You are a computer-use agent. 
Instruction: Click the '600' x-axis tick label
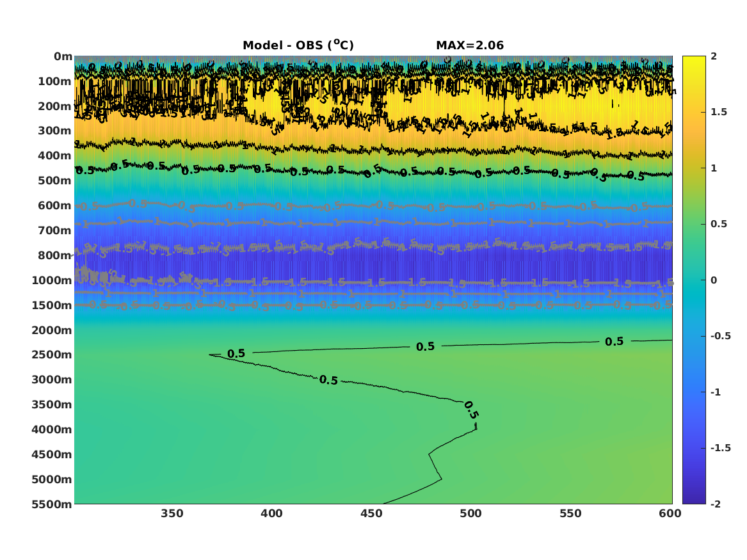tap(670, 513)
